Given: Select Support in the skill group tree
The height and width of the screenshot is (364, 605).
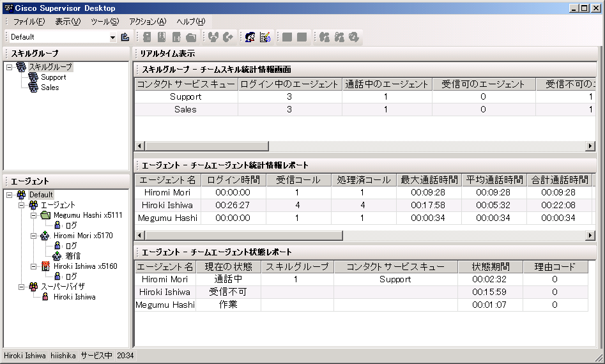Looking at the screenshot, I should pyautogui.click(x=54, y=77).
